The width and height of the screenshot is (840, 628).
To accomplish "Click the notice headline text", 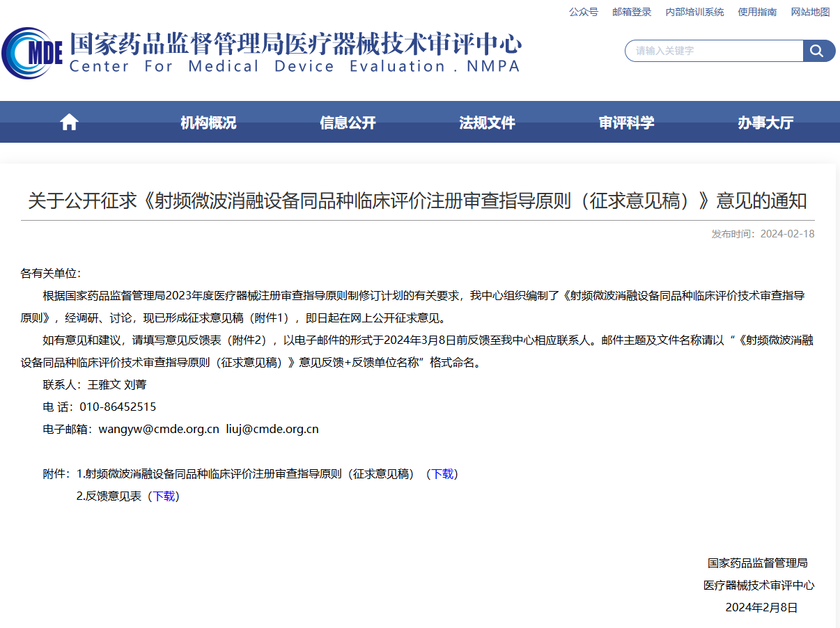I will tap(417, 201).
